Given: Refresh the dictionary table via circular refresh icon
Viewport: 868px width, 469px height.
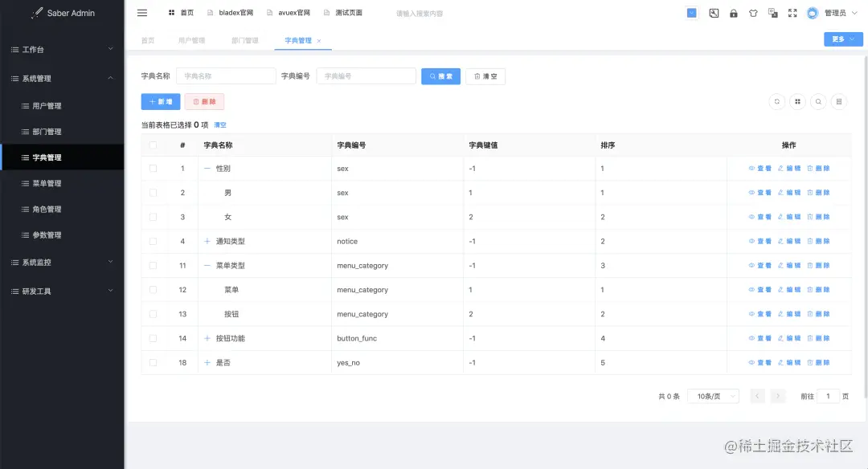Looking at the screenshot, I should click(x=776, y=101).
